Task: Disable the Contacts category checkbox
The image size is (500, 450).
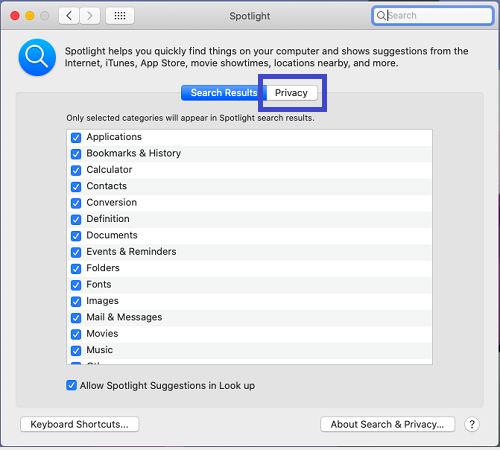Action: pyautogui.click(x=76, y=187)
